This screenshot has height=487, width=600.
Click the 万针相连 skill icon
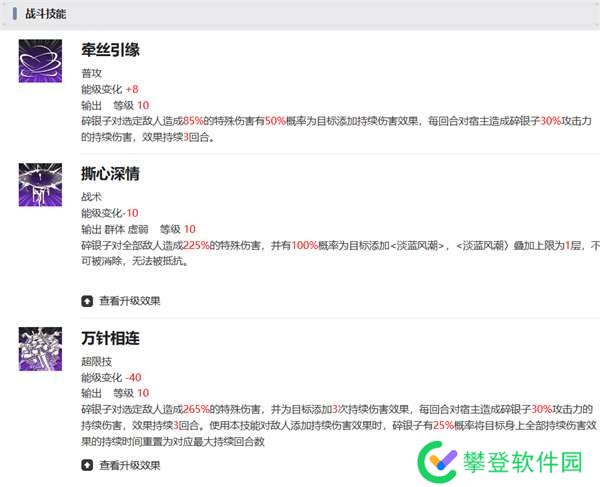41,350
